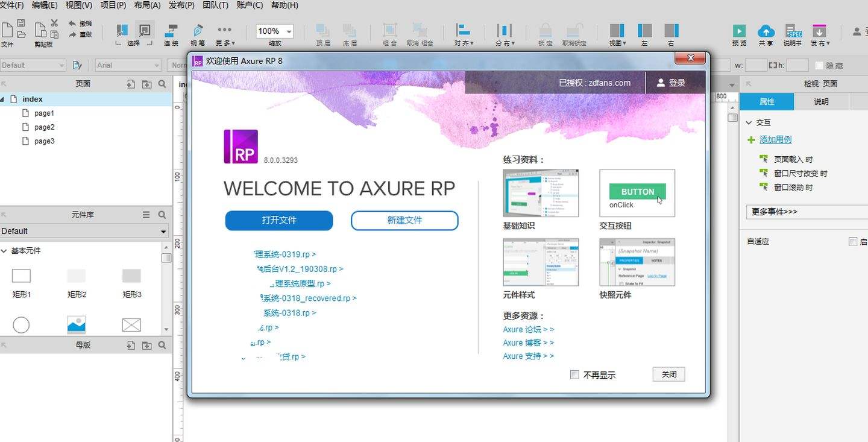Open the 更多事件>>> dropdown
This screenshot has height=442, width=868.
click(x=807, y=212)
